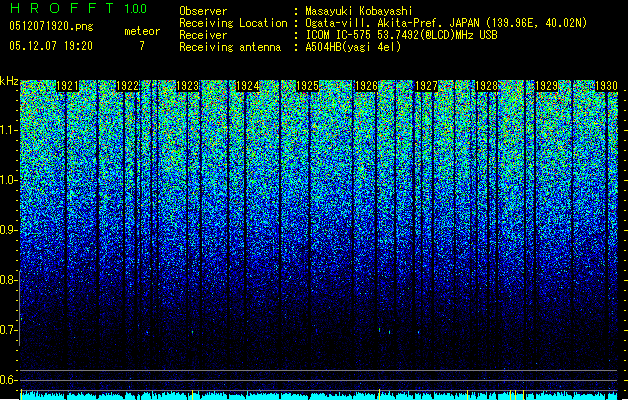The image size is (629, 400).
Task: Click the 1923 time marker label
Action: tap(187, 86)
